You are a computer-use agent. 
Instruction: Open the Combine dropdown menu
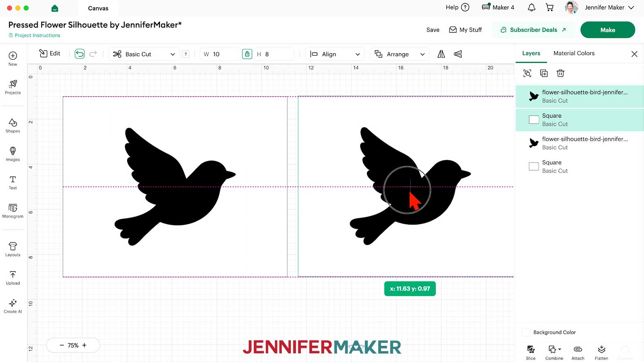(x=554, y=352)
